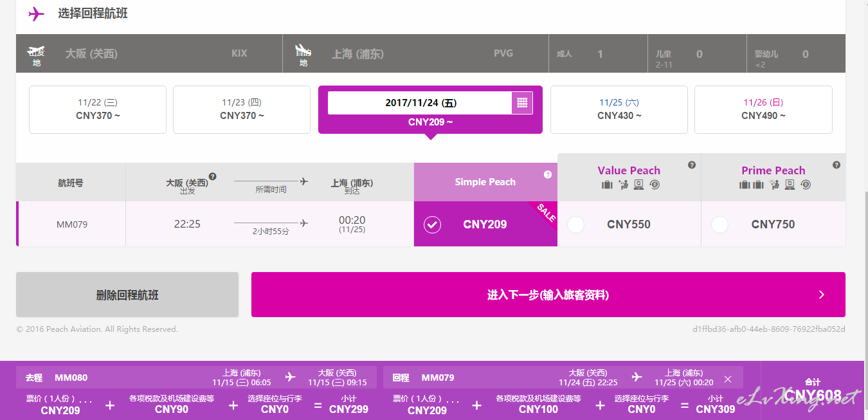Screen dimensions: 868x420
Task: Click the arrival plane icon beside 上海 (浦东)
Action: (x=303, y=50)
